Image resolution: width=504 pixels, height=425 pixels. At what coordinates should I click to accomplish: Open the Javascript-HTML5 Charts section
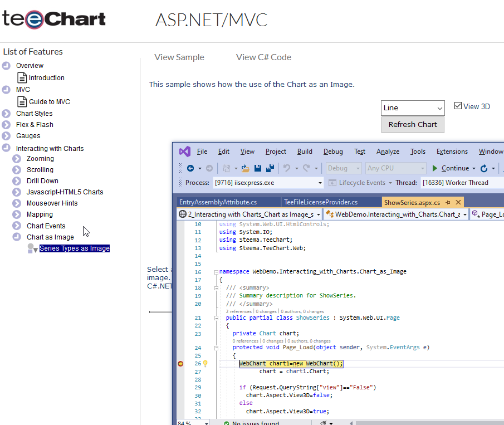65,192
